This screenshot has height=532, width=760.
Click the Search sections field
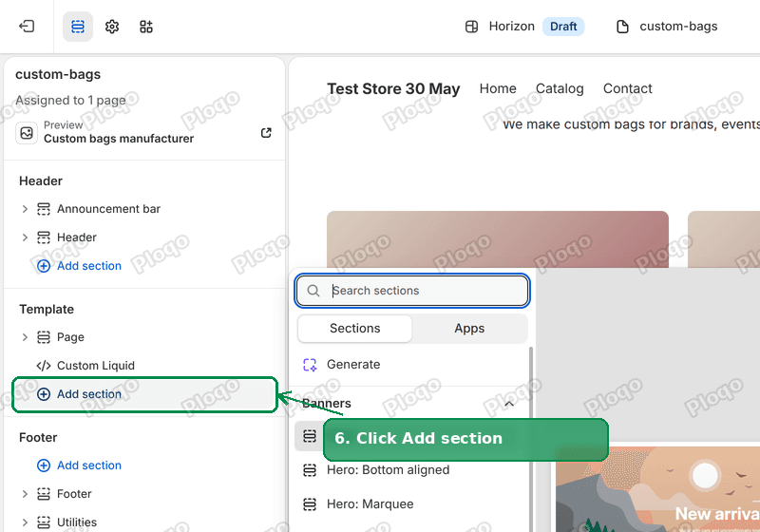(412, 291)
